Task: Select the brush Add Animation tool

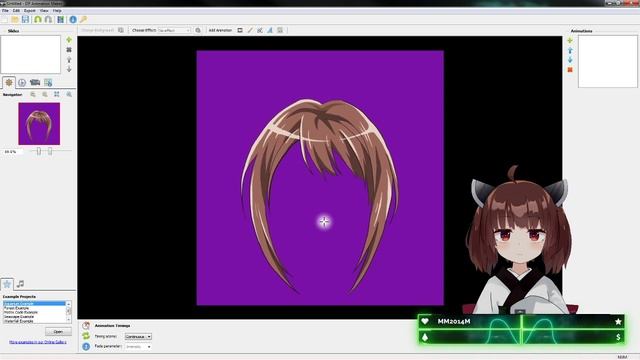Action: tap(250, 30)
